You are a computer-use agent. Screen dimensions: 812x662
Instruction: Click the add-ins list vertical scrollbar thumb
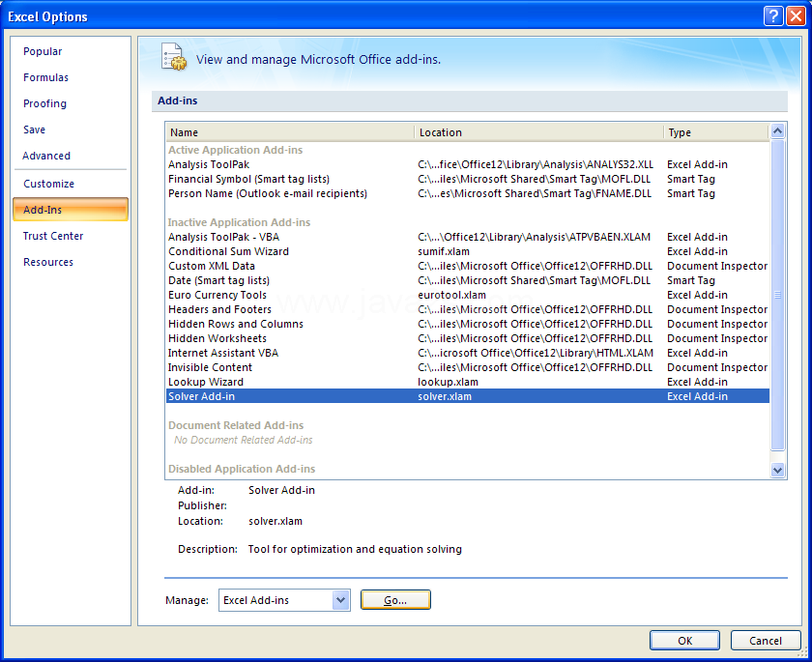[x=777, y=295]
